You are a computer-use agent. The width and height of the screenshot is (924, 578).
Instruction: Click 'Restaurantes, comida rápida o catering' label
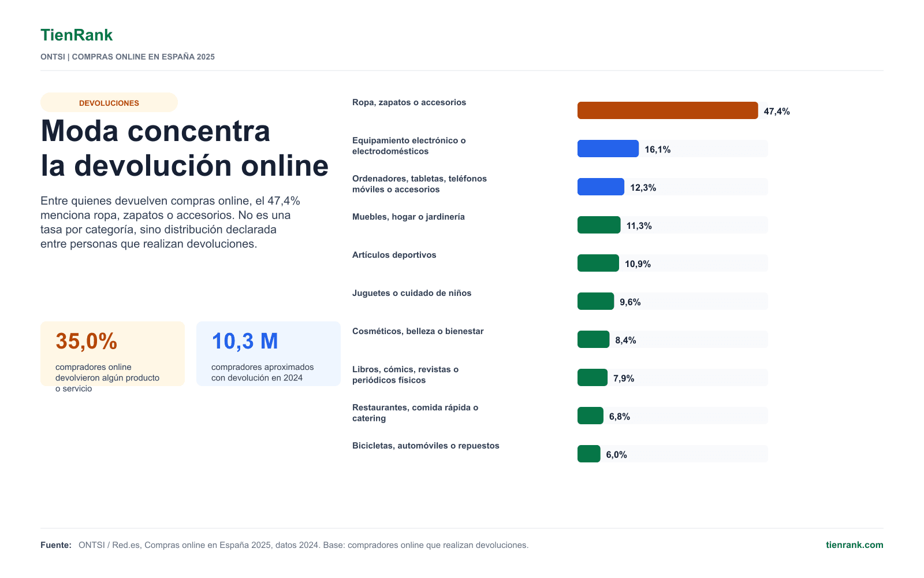(x=415, y=413)
